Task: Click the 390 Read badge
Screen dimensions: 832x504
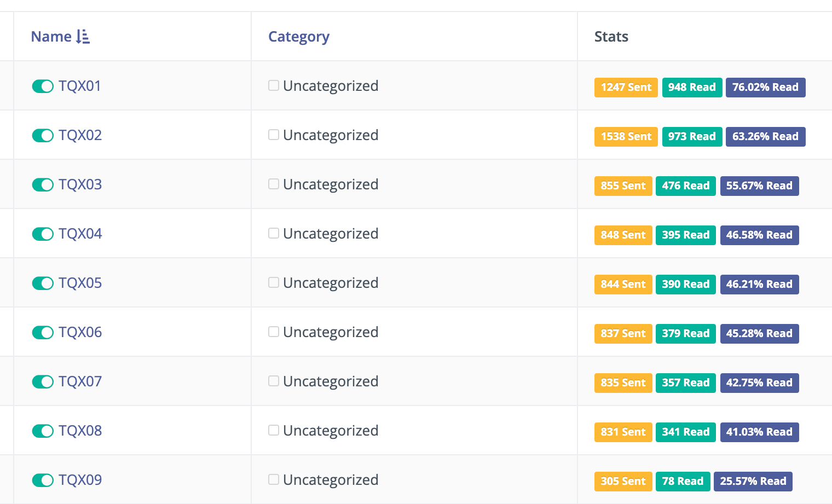Action: pyautogui.click(x=686, y=285)
